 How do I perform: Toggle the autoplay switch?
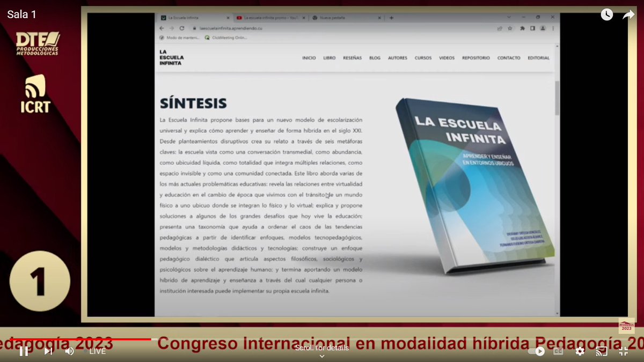click(536, 351)
